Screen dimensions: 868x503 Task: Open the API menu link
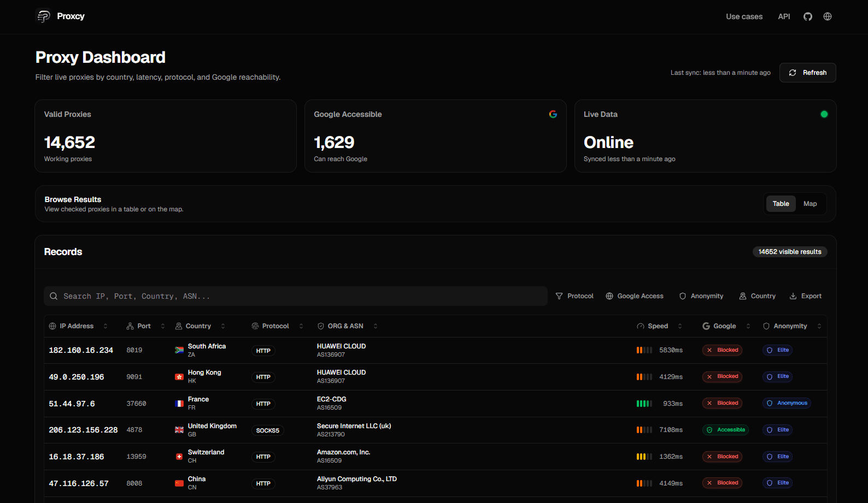784,16
